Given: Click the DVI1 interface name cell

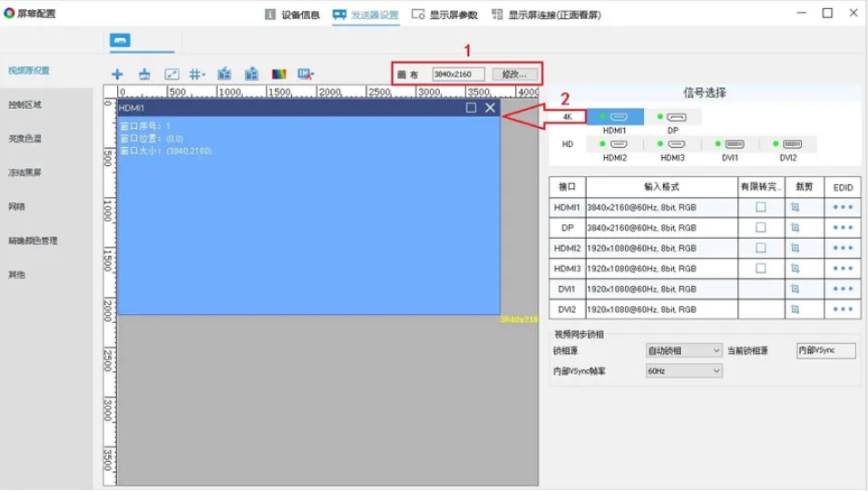Looking at the screenshot, I should click(567, 289).
